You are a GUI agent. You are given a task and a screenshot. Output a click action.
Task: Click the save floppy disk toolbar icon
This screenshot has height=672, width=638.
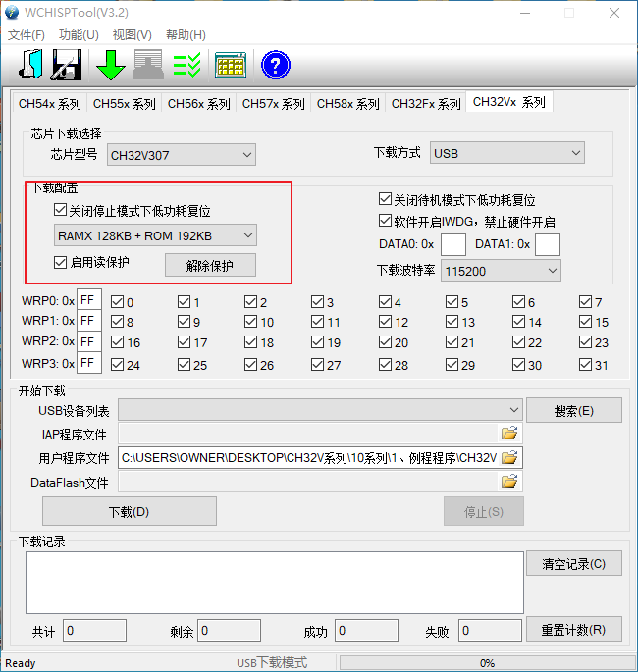67,65
